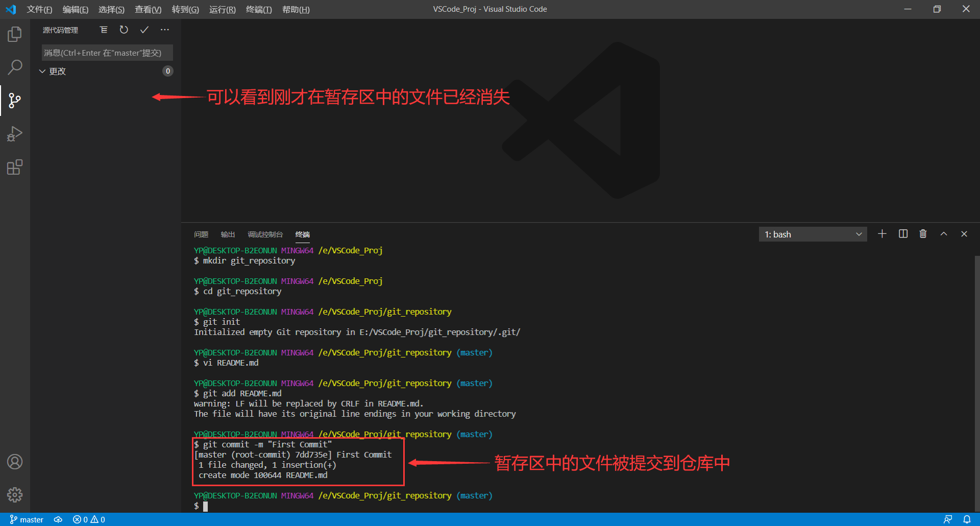Click the 'git commit -m "First Commit"' line
This screenshot has height=526, width=980.
click(x=263, y=445)
